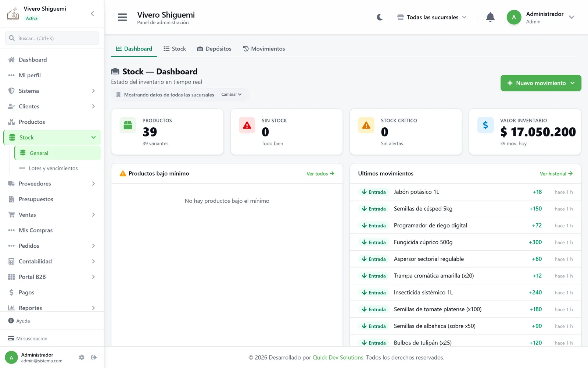Click the Productos box icon card
588x368 pixels.
point(128,125)
